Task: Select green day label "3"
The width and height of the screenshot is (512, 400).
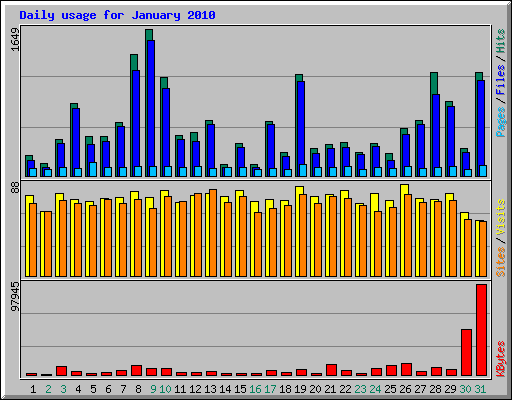Action: 63,389
